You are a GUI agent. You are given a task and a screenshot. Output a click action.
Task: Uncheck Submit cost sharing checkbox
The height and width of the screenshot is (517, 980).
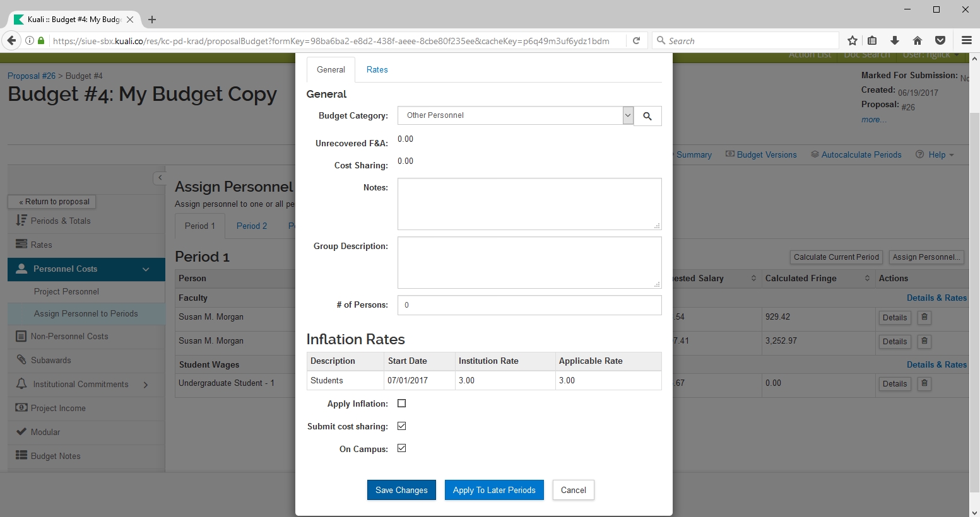[401, 426]
